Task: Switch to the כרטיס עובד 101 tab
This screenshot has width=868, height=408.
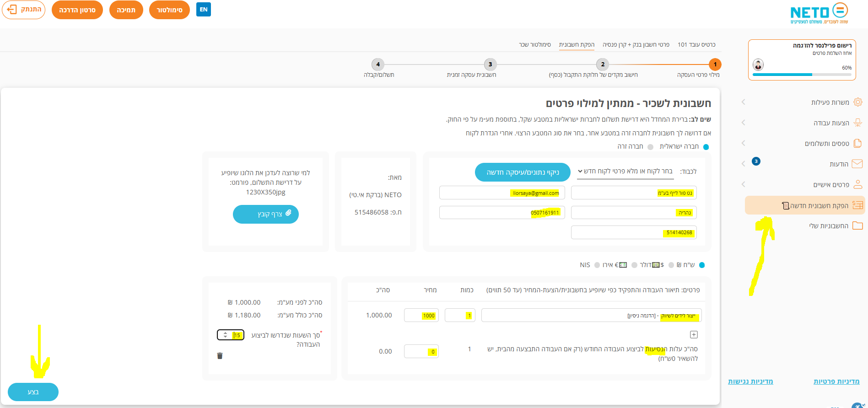Action: pos(696,44)
